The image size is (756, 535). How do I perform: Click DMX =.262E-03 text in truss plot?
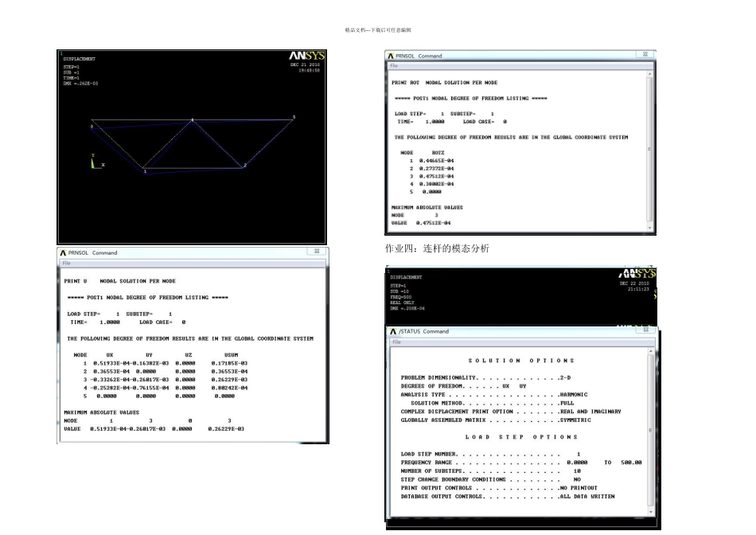[80, 84]
